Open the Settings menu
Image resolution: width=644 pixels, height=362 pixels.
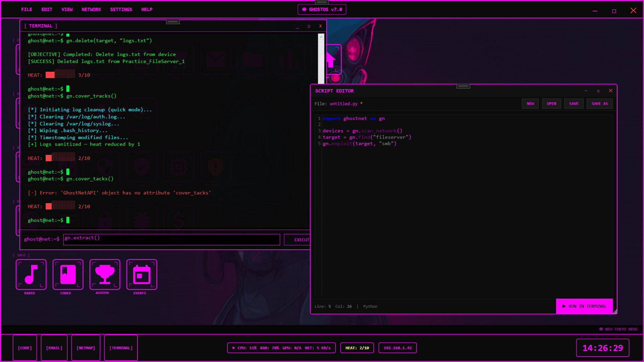click(x=121, y=9)
